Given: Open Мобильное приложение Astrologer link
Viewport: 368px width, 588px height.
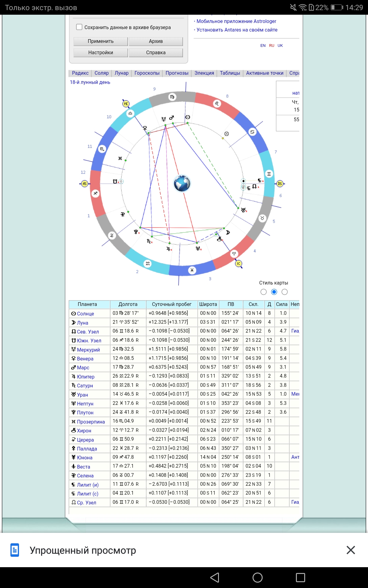Looking at the screenshot, I should [236, 21].
